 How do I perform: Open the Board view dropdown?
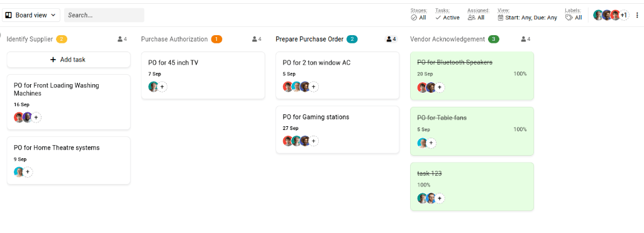31,15
